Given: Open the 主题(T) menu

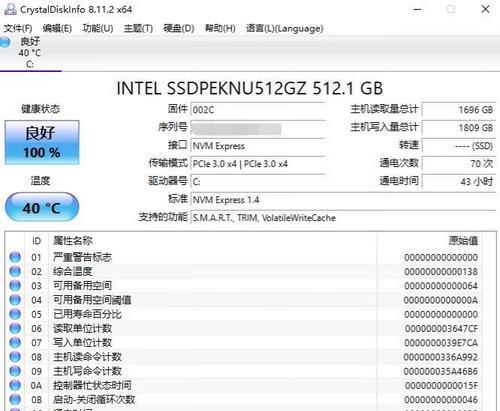Looking at the screenshot, I should pos(138,29).
